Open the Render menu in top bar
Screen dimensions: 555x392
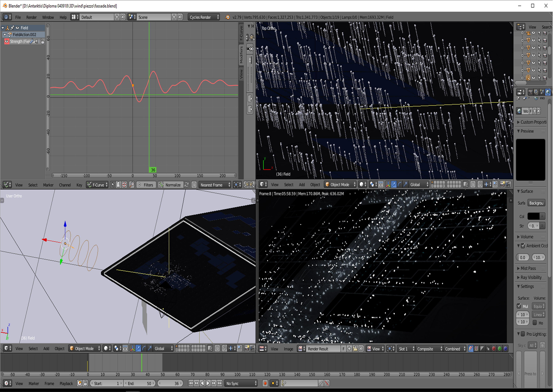[x=31, y=17]
